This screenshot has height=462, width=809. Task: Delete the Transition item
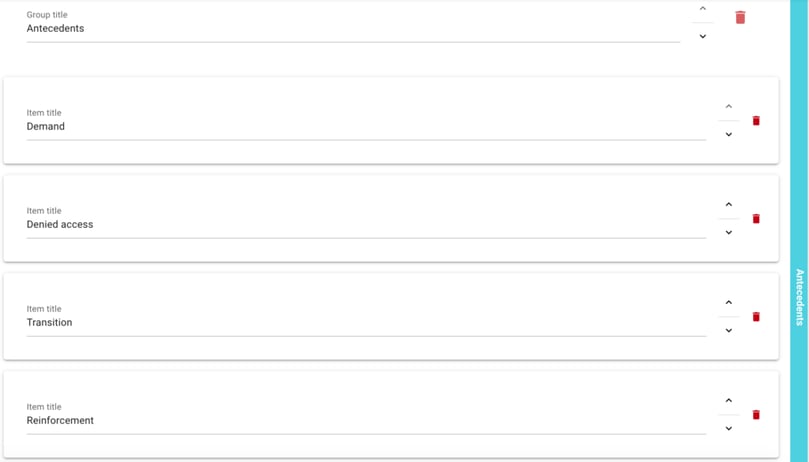click(x=756, y=317)
